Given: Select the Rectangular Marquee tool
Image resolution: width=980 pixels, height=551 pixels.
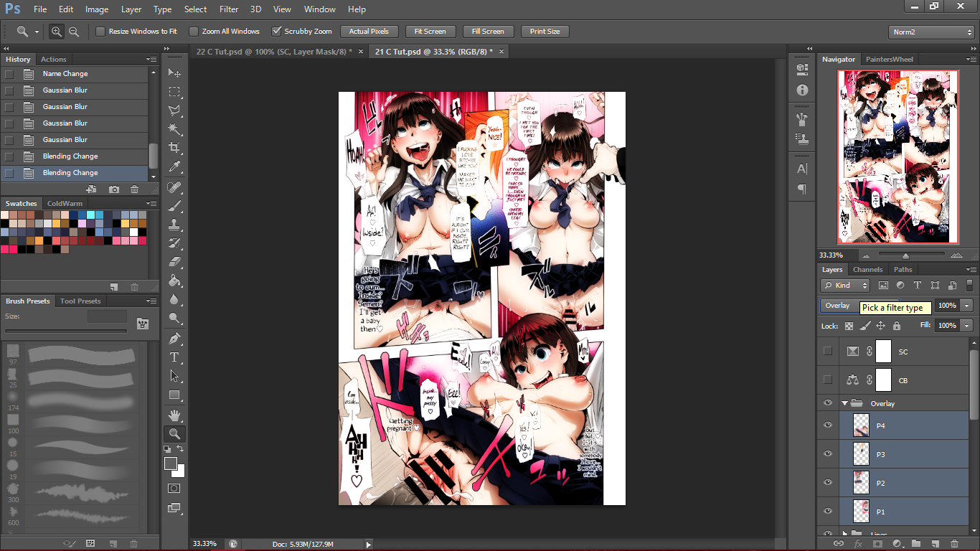Looking at the screenshot, I should click(x=174, y=92).
